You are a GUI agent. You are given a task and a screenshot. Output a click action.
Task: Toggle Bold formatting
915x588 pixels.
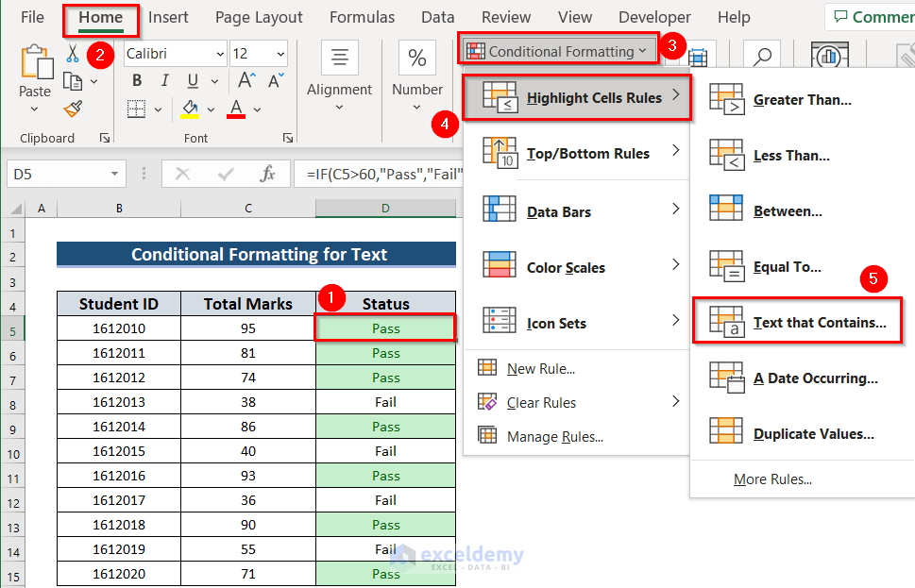(137, 80)
